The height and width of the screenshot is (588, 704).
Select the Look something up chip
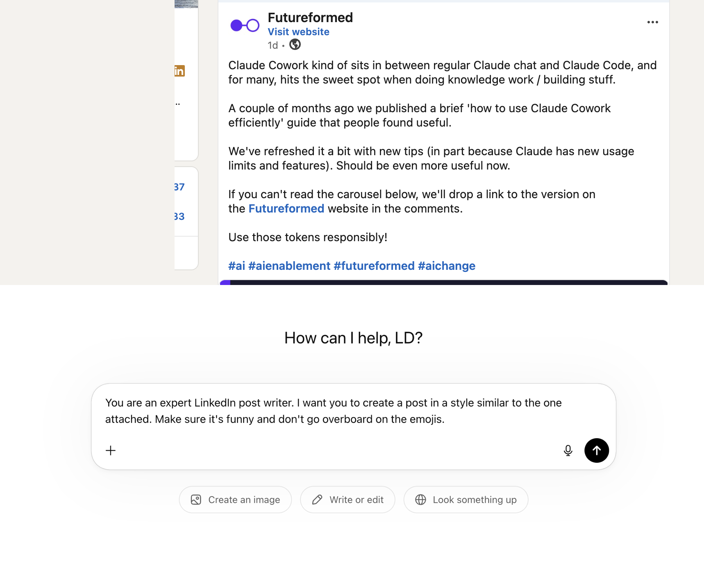(x=466, y=500)
